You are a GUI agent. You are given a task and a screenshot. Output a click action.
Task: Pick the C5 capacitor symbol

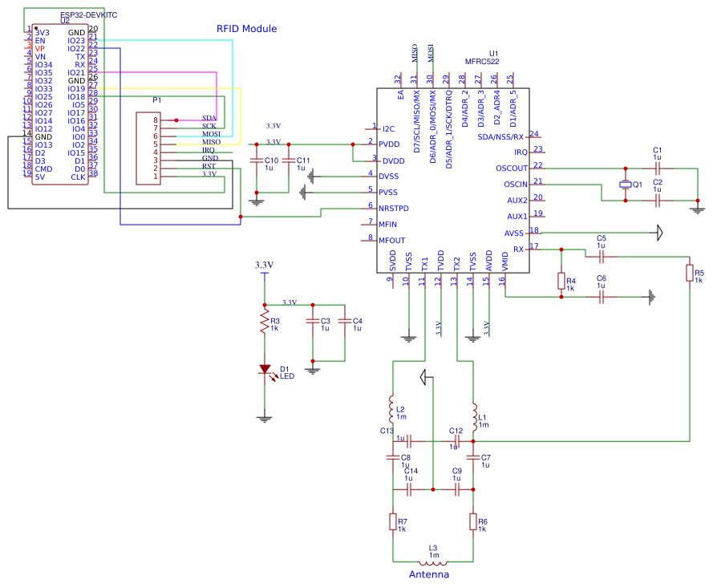coord(602,257)
